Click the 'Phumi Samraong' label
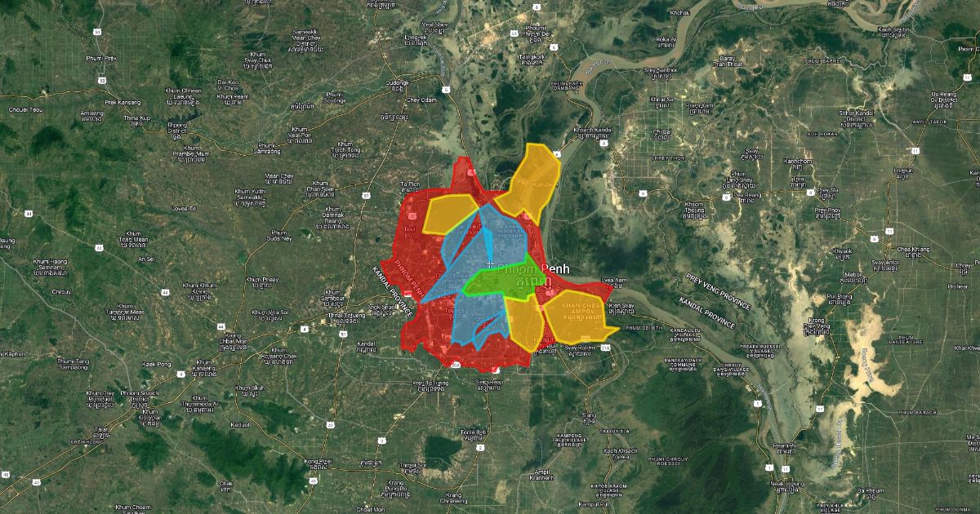980x514 pixels. pos(266,148)
